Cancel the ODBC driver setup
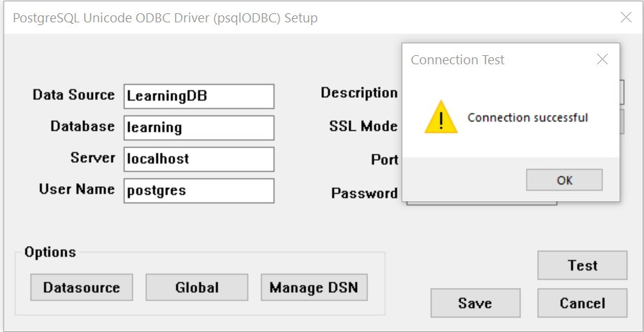Screen dimensions: 644x332 583,303
